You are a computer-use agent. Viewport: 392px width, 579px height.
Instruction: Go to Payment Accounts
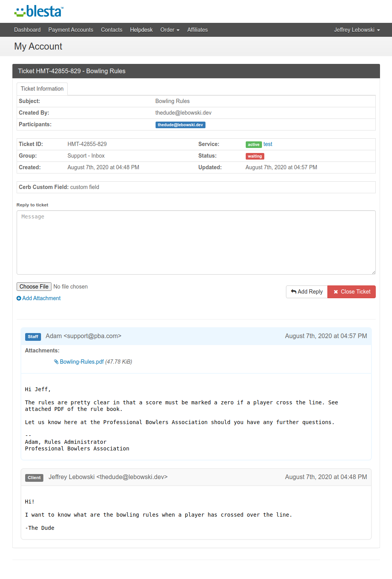70,30
